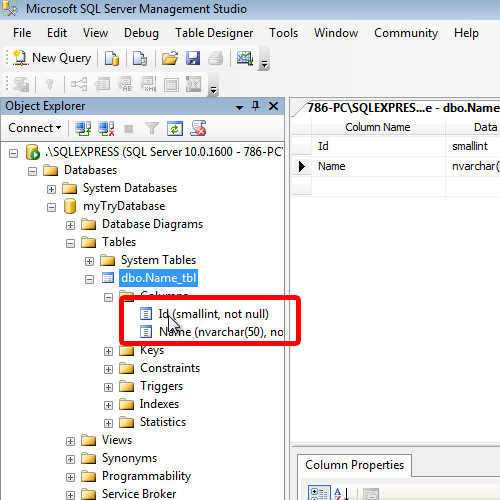Click the Manage XML Indexes icon
Image resolution: width=500 pixels, height=500 pixels.
point(148,84)
